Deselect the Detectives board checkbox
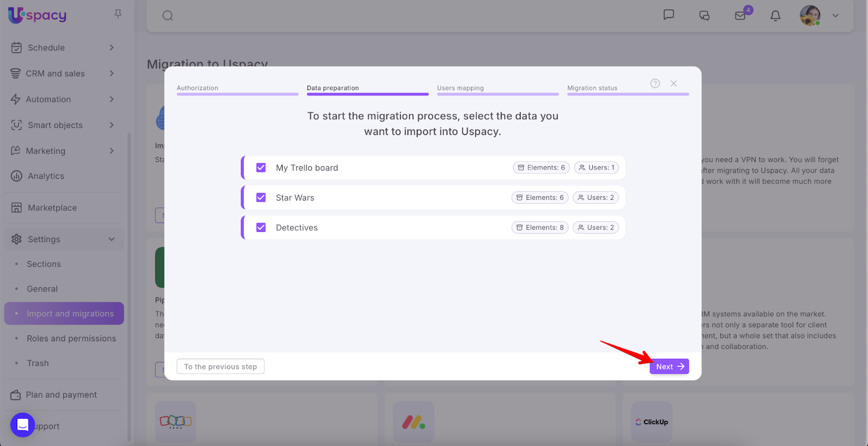 [x=261, y=228]
